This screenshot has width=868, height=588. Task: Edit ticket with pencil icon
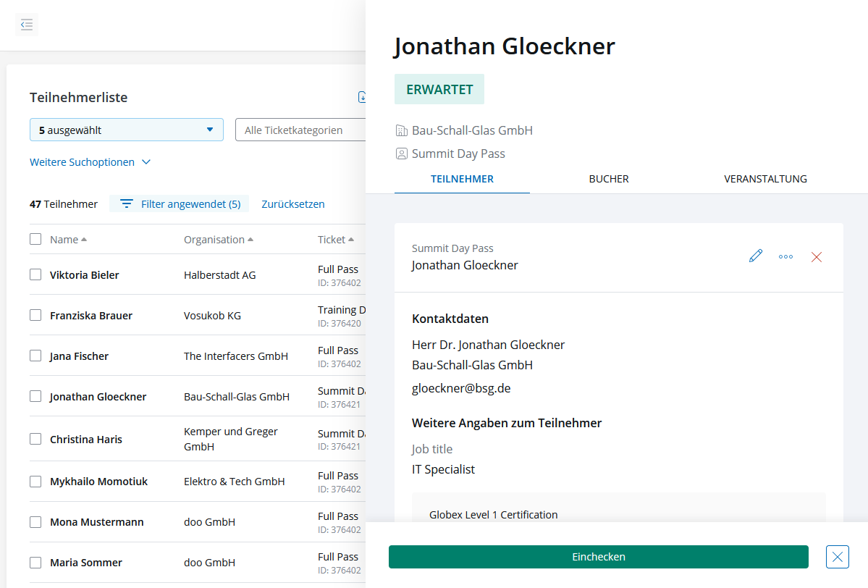(x=756, y=256)
